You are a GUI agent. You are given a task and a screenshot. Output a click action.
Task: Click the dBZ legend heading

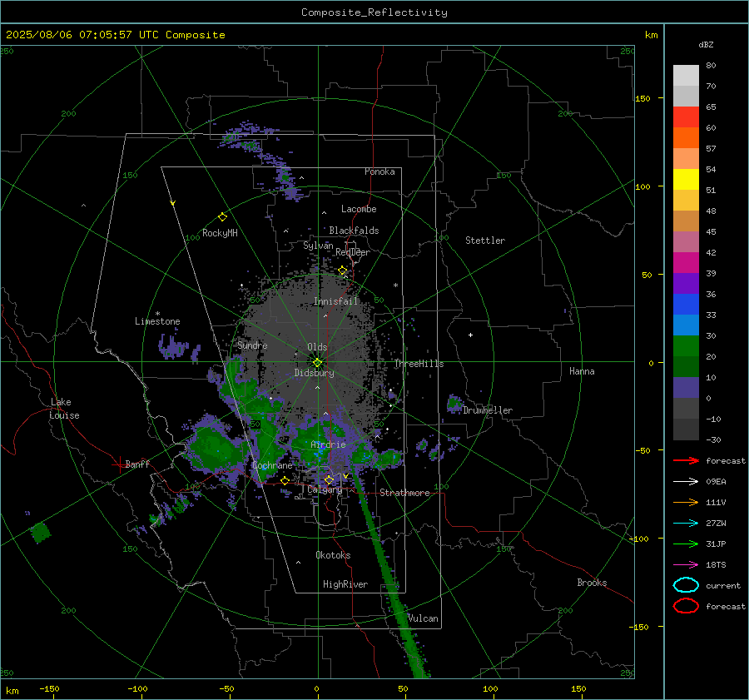[x=706, y=44]
